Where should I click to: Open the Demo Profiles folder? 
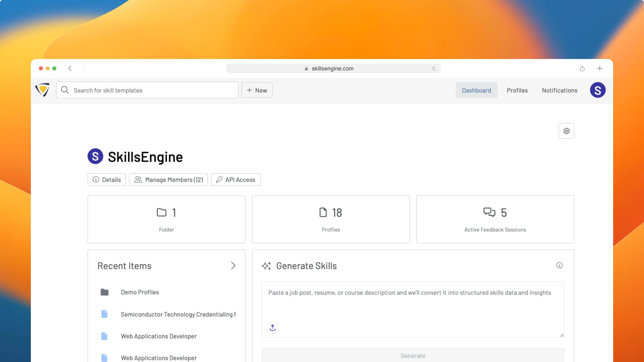[140, 292]
